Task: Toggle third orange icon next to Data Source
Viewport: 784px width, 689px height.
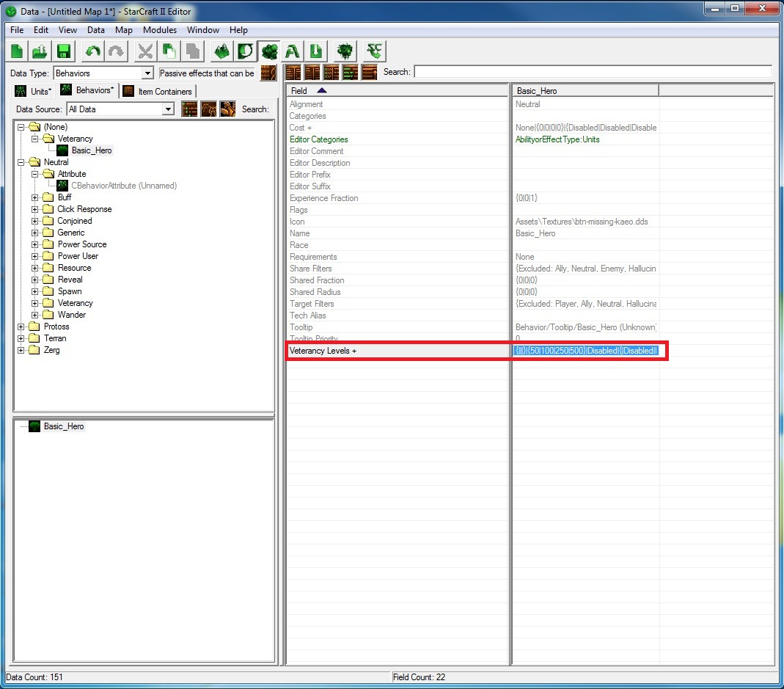Action: 227,109
